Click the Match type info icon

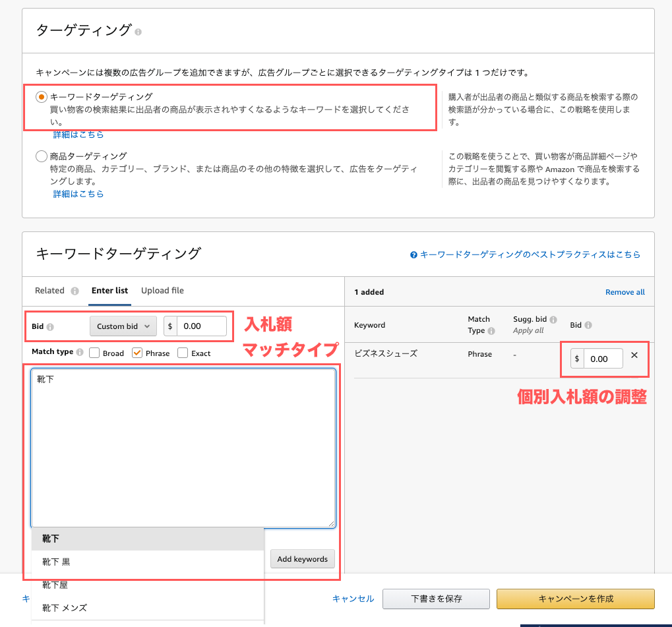click(80, 351)
